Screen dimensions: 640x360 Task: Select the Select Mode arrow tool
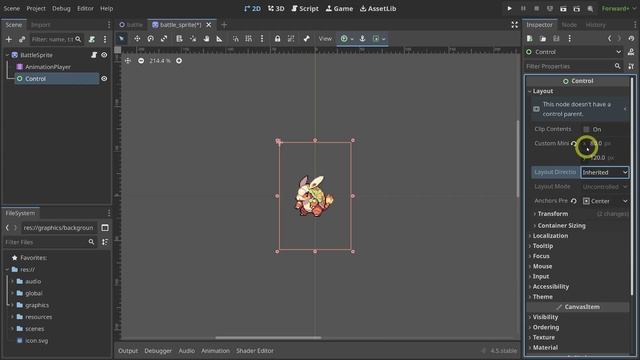[x=122, y=39]
